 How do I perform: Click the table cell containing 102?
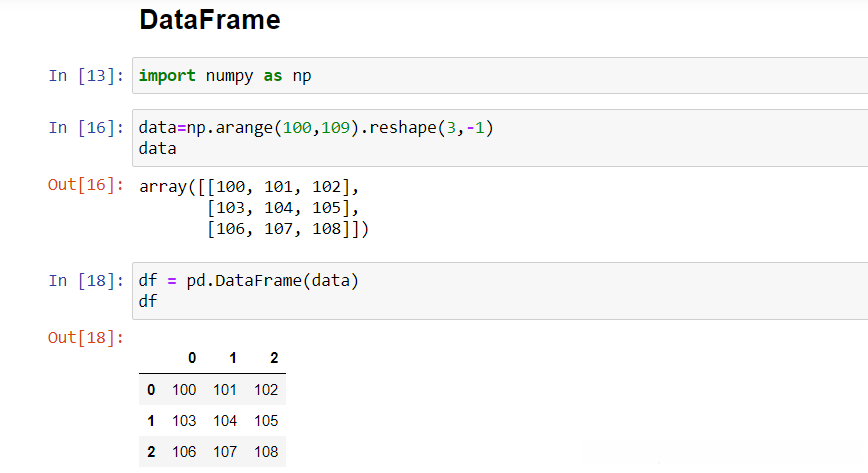point(266,390)
